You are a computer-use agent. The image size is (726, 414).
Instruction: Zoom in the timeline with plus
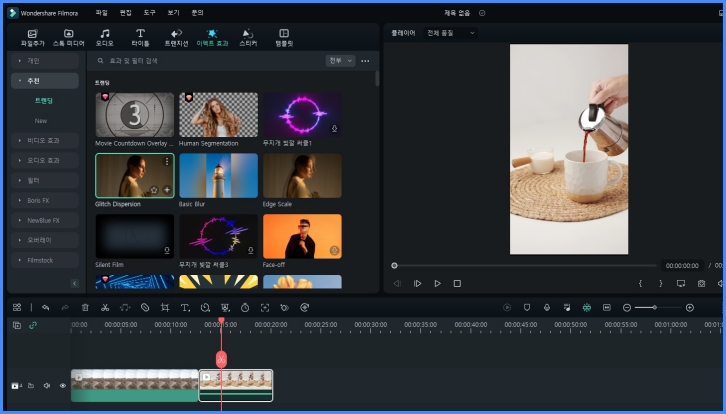tap(690, 307)
